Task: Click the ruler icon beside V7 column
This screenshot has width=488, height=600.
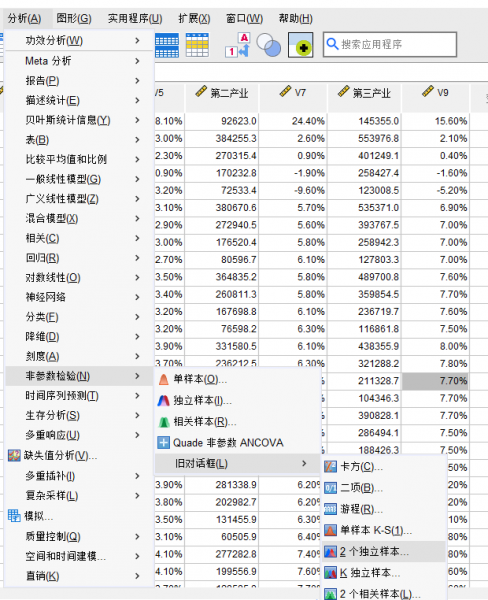Action: tap(286, 91)
